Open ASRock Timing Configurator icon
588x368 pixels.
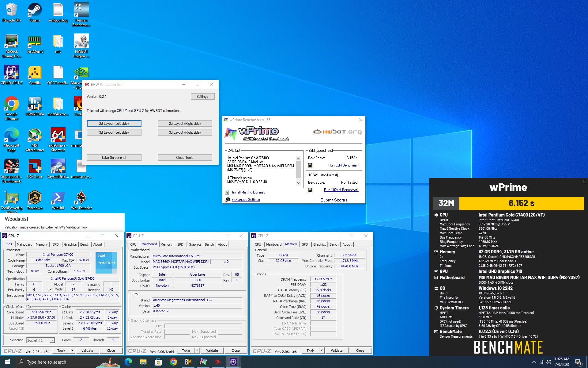pos(12,46)
